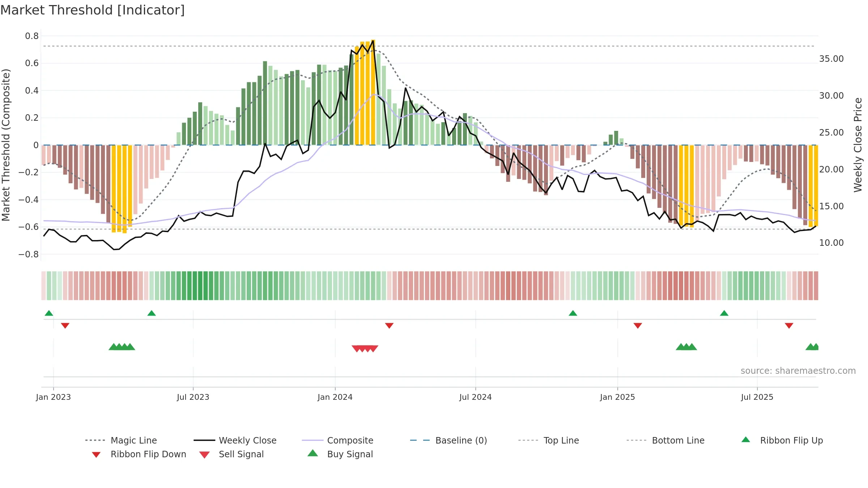Screen dimensions: 868x488
Task: Click the green triangle icon in Buy Signal legend
Action: point(313,453)
